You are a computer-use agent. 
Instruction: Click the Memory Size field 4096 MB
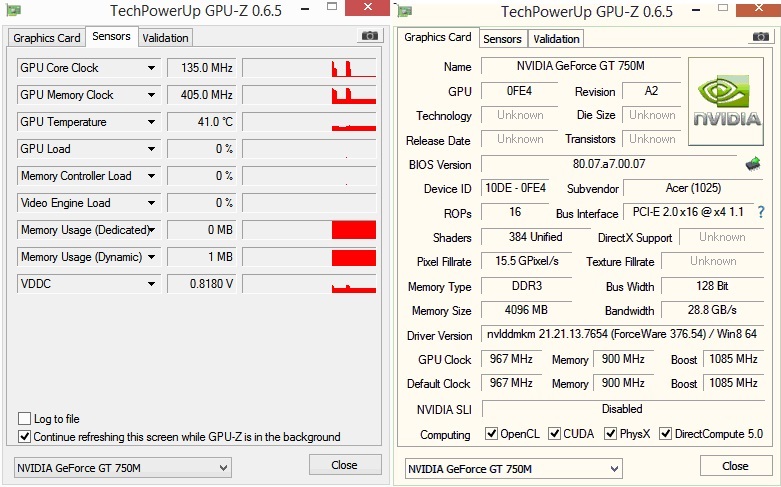click(526, 310)
